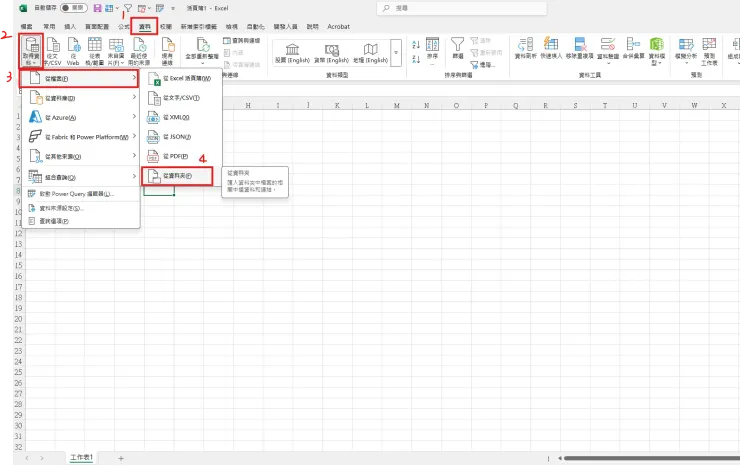Click the Text to Columns icon
The width and height of the screenshot is (740, 465).
click(525, 48)
